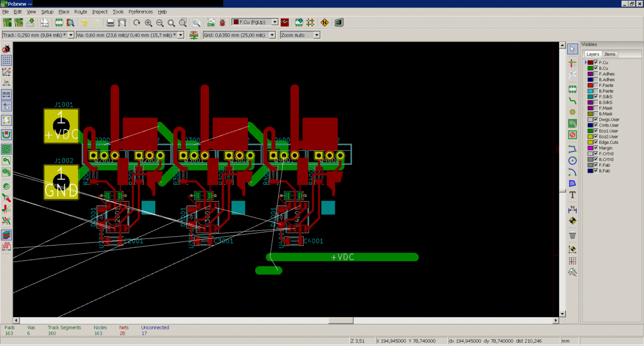Select the Delete items trash tool
The image size is (644, 346).
pos(573,235)
